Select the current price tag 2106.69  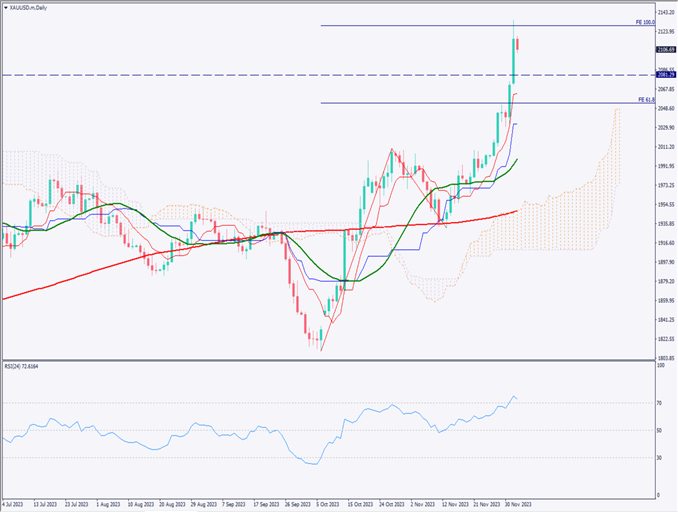pos(664,48)
